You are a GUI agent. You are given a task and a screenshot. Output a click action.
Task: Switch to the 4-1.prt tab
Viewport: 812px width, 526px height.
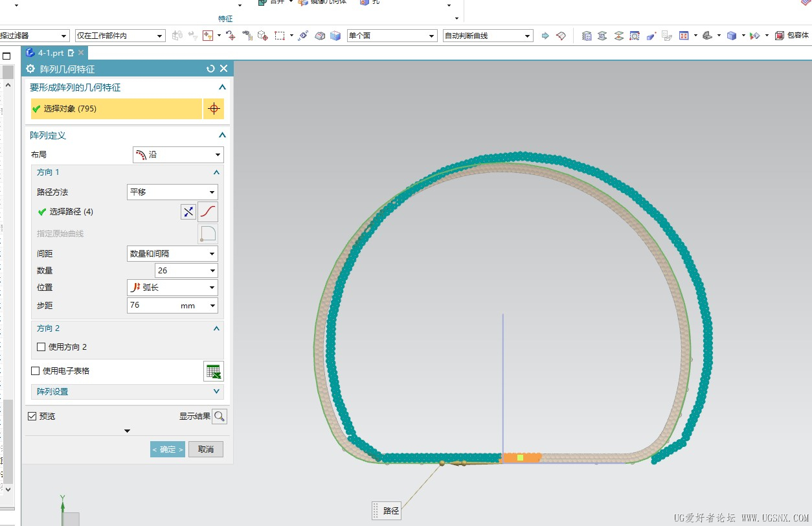coord(51,53)
